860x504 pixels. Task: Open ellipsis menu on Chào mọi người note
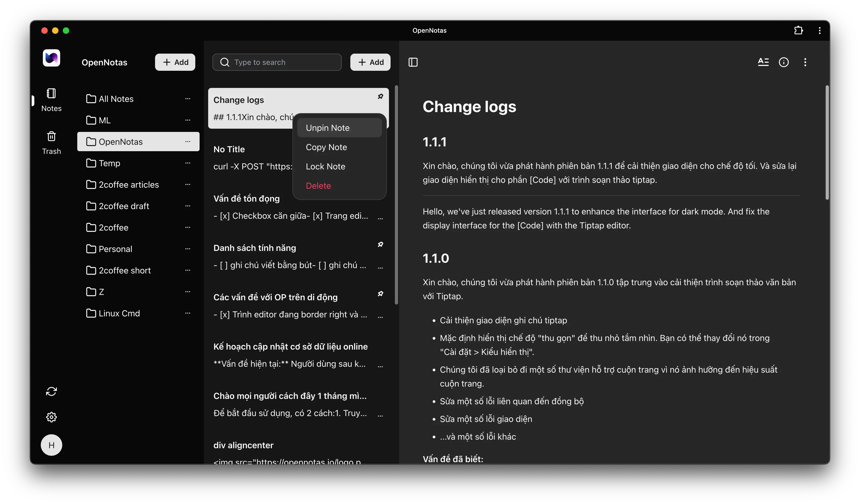click(380, 416)
